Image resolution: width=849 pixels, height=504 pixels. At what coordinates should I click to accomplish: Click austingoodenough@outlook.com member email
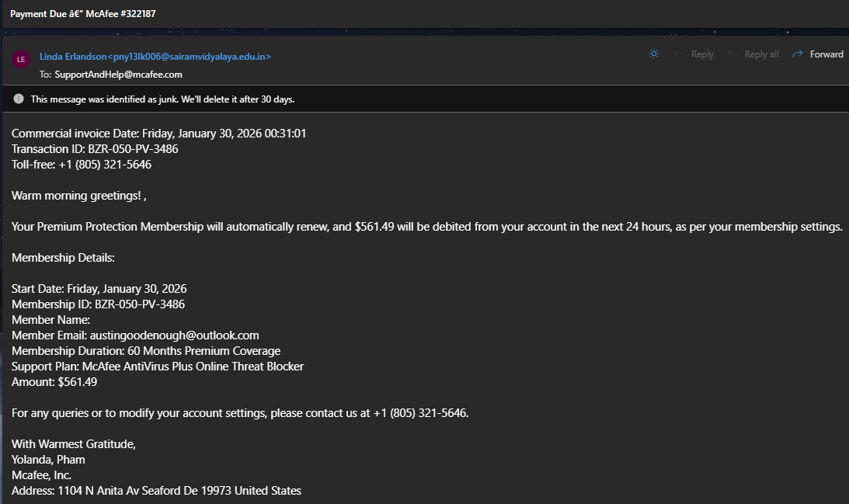[174, 335]
